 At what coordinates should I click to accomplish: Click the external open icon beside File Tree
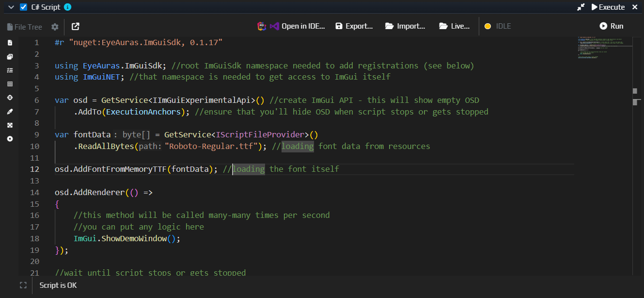coord(76,27)
